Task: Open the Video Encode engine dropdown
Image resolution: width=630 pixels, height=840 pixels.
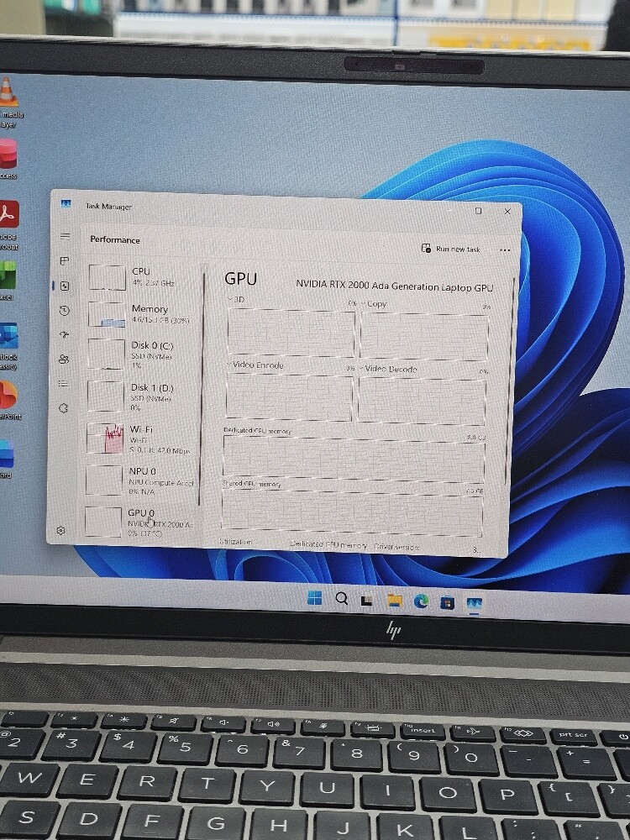Action: coord(255,365)
